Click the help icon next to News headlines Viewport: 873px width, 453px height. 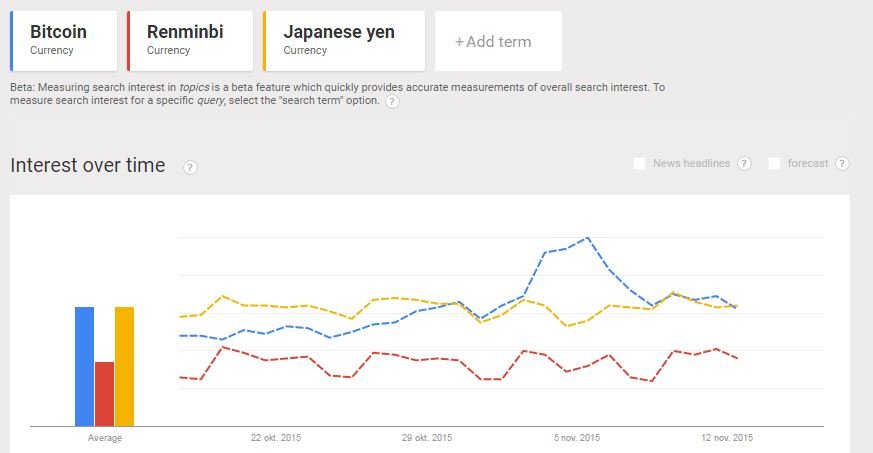pyautogui.click(x=744, y=164)
